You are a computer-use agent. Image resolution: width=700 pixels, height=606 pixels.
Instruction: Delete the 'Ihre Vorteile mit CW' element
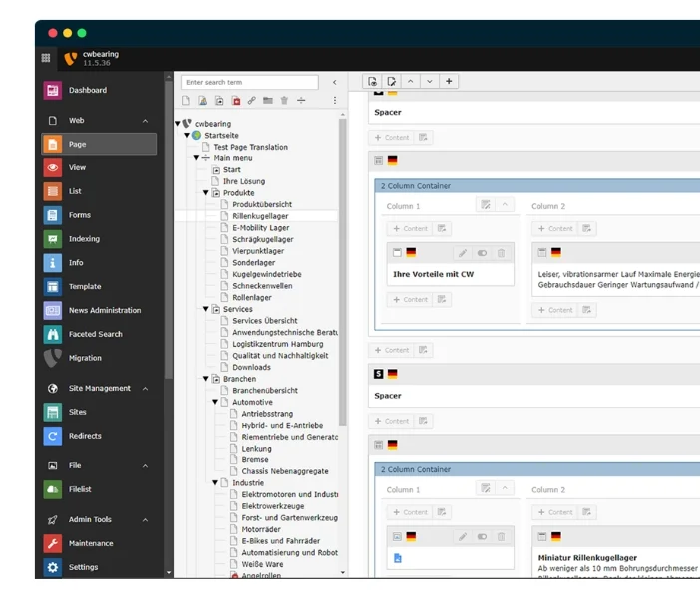pyautogui.click(x=501, y=253)
